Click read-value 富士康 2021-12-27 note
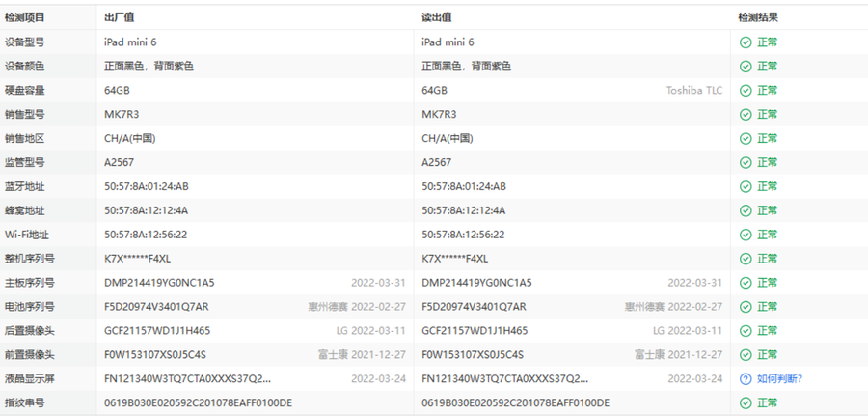The height and width of the screenshot is (416, 868). [x=679, y=354]
